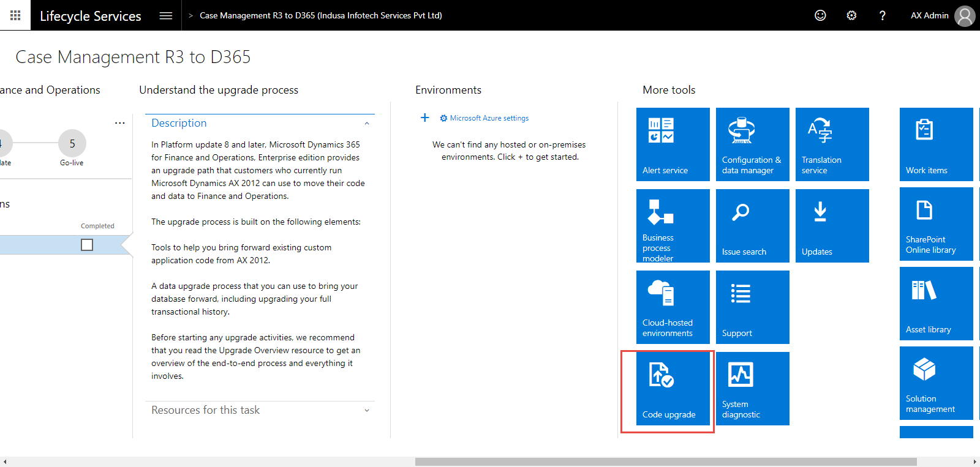
Task: Open the Solution management tile
Action: (x=937, y=383)
